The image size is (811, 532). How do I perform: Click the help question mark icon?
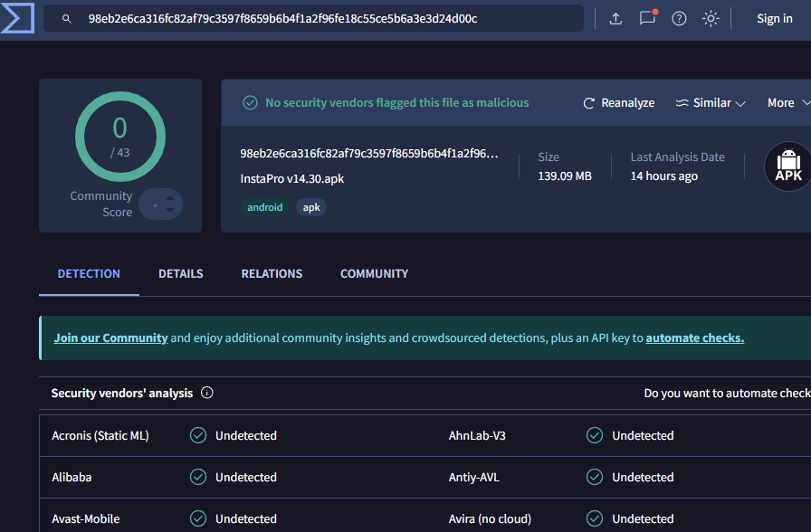point(679,19)
